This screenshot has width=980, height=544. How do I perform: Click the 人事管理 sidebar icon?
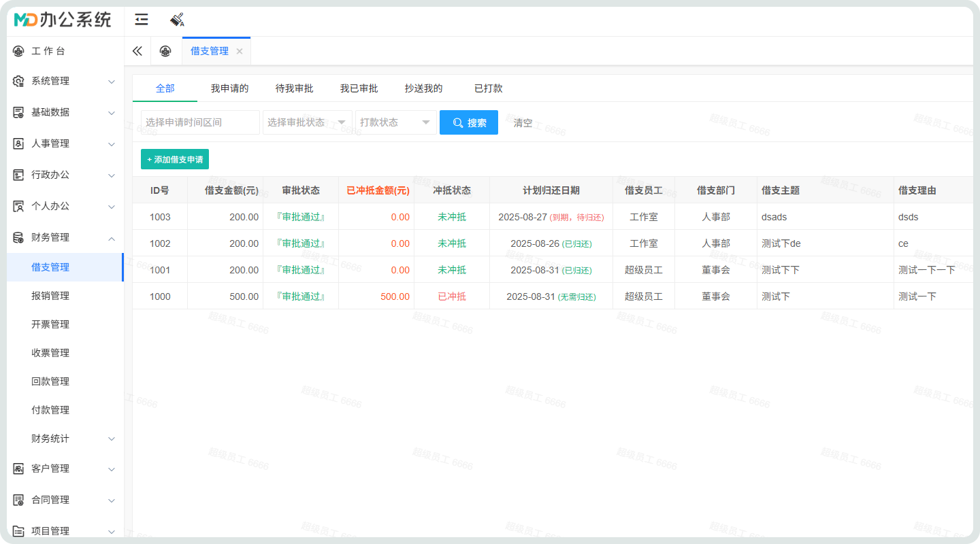[x=18, y=143]
